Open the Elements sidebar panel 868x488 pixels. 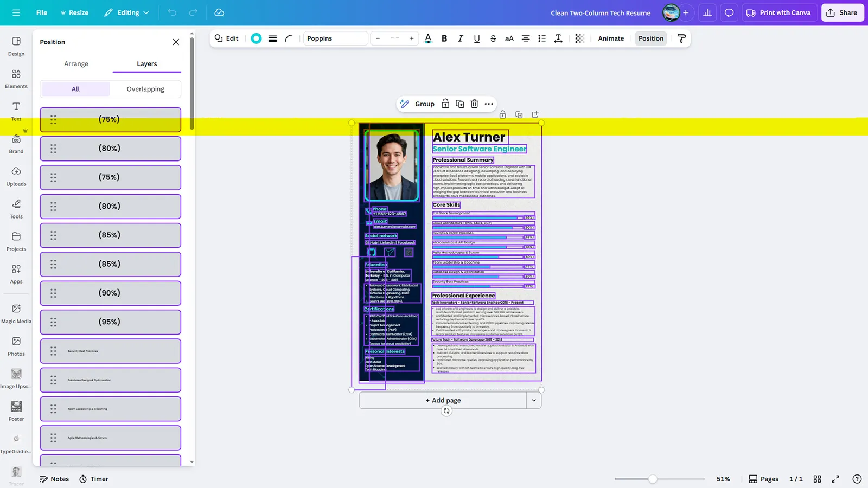16,79
